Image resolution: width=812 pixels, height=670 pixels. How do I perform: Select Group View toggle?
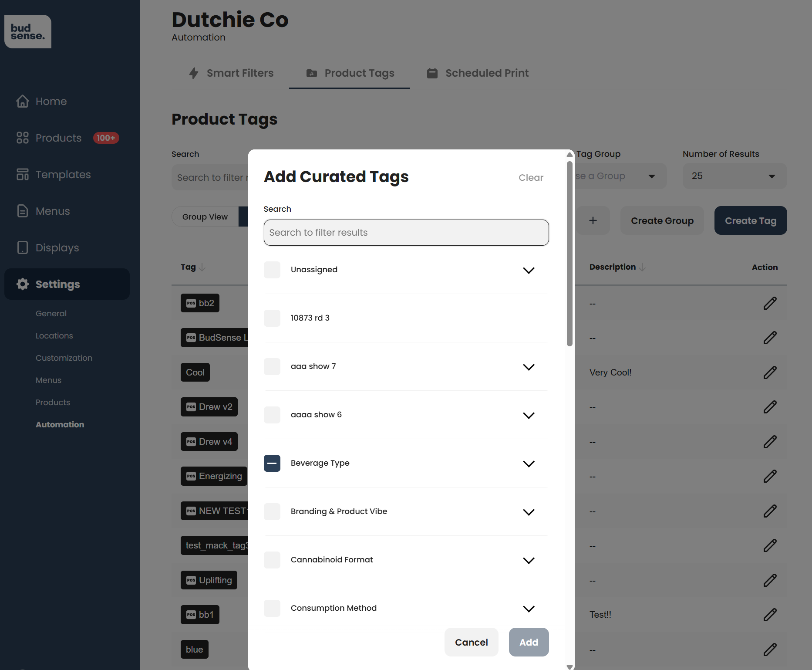click(x=205, y=217)
